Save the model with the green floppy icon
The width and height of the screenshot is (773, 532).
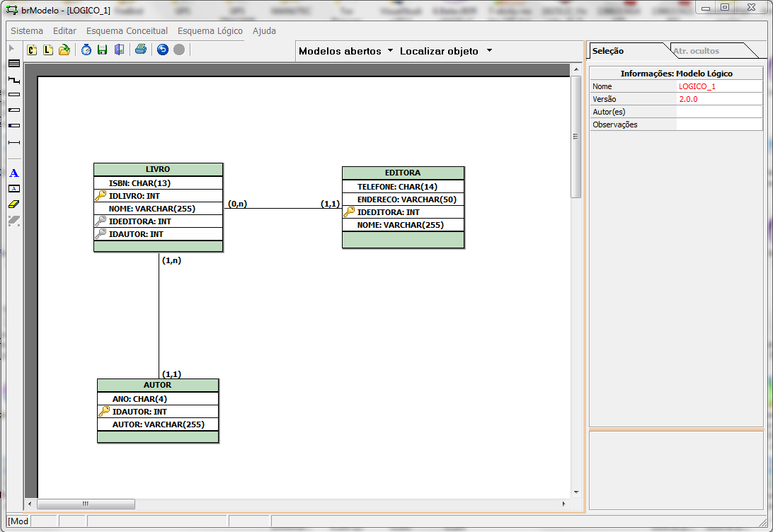pyautogui.click(x=102, y=50)
